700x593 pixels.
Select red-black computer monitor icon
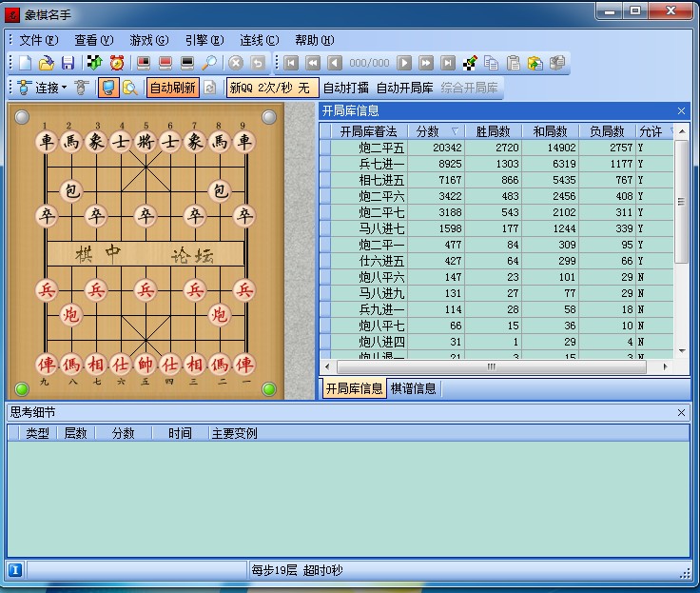(144, 63)
